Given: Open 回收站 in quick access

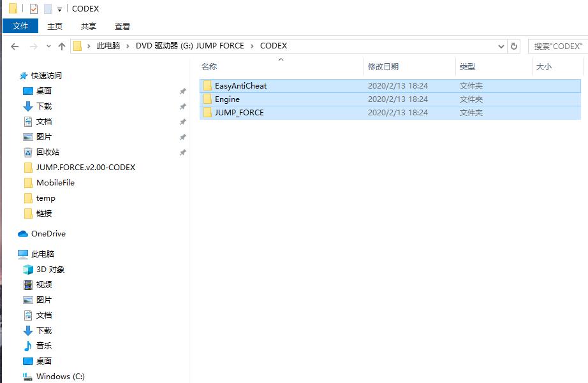Looking at the screenshot, I should pos(48,152).
